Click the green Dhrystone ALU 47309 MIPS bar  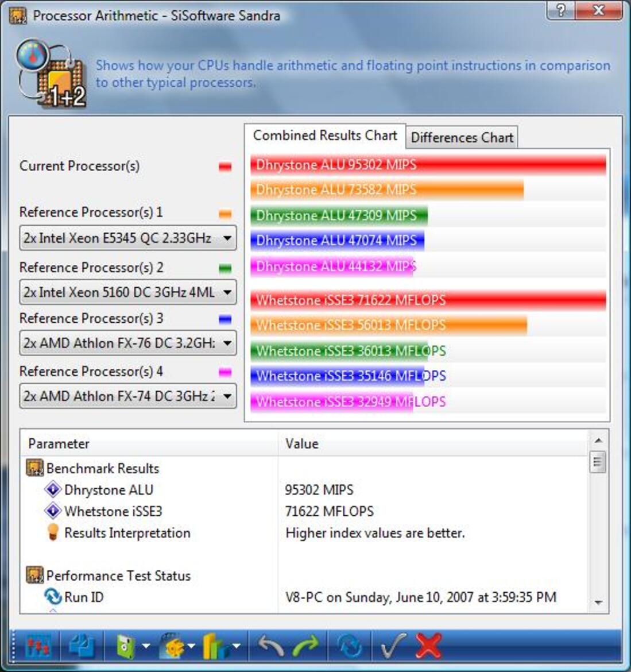[x=339, y=215]
